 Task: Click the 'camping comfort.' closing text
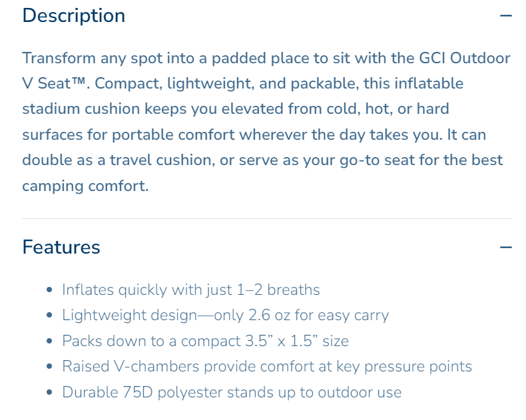85,186
